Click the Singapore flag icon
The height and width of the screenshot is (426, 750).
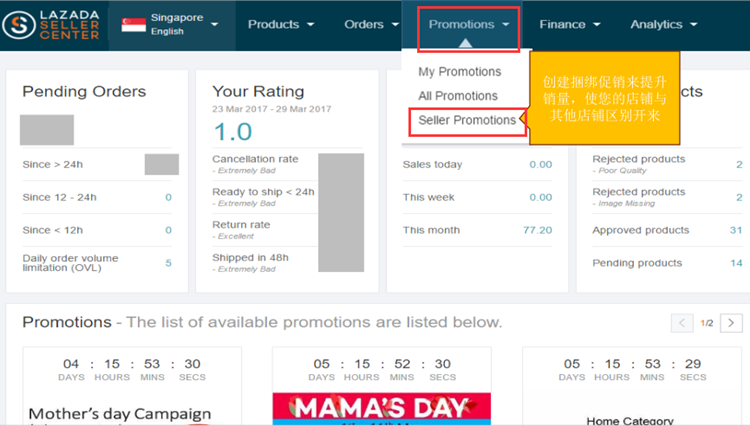pyautogui.click(x=133, y=25)
